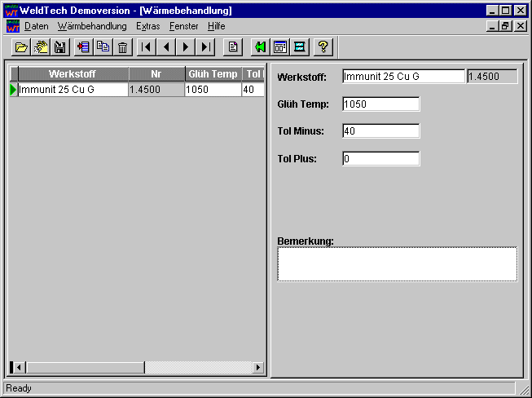This screenshot has width=532, height=398.
Task: Click the table's horizontal scrollbar right arrow
Action: [258, 367]
